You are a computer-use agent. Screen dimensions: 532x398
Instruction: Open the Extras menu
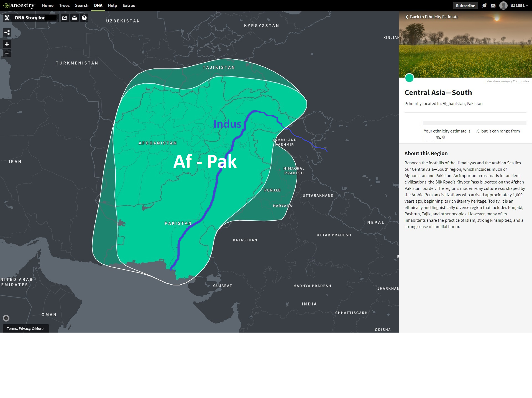tap(129, 6)
